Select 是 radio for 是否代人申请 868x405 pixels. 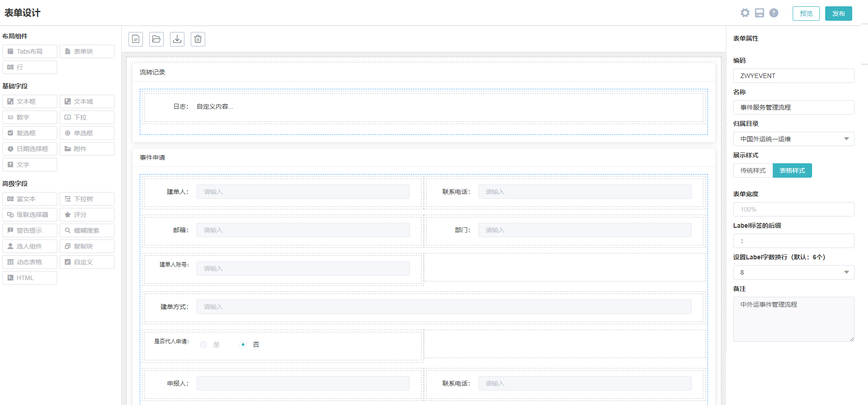point(203,345)
